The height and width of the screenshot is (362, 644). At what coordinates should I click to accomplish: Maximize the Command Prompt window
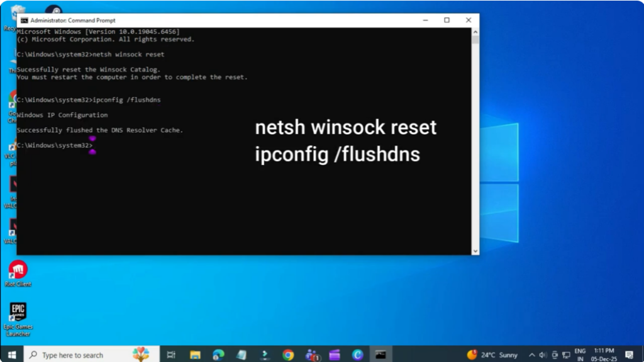(x=447, y=20)
